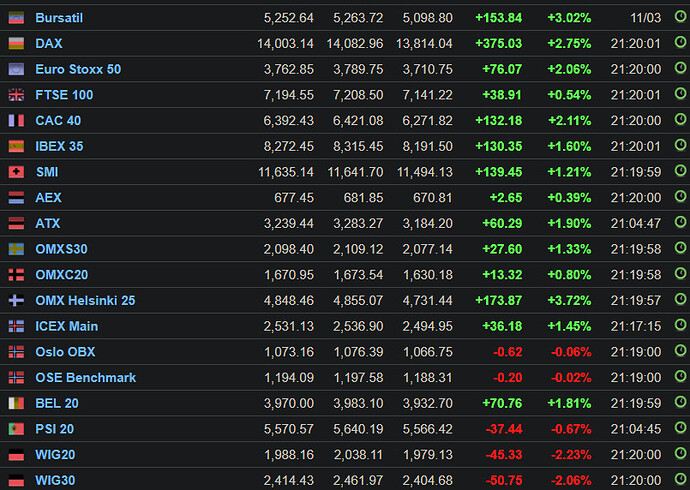
Task: Open the OMXC20 index link
Action: [x=62, y=275]
